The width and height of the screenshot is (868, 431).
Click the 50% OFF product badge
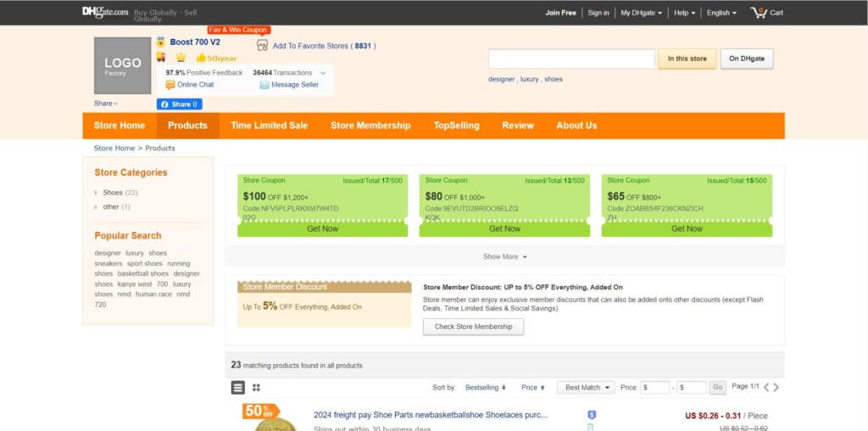261,411
